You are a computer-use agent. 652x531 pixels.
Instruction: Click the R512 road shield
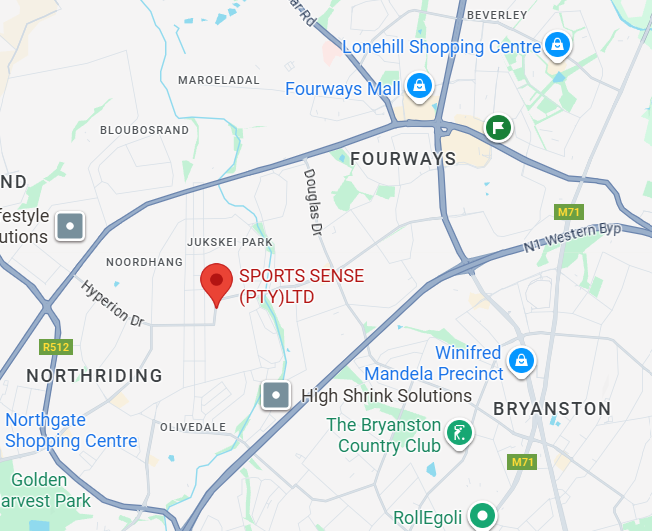(x=56, y=347)
